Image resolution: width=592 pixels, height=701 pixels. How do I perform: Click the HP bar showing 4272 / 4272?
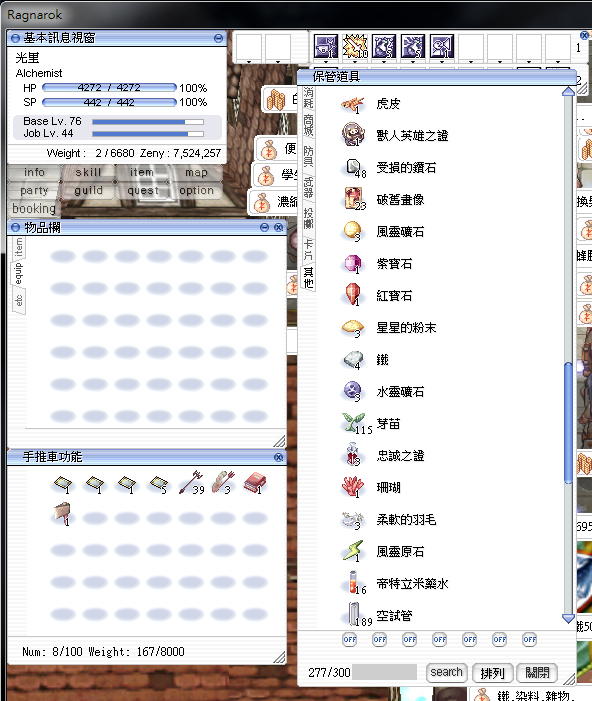(x=109, y=88)
